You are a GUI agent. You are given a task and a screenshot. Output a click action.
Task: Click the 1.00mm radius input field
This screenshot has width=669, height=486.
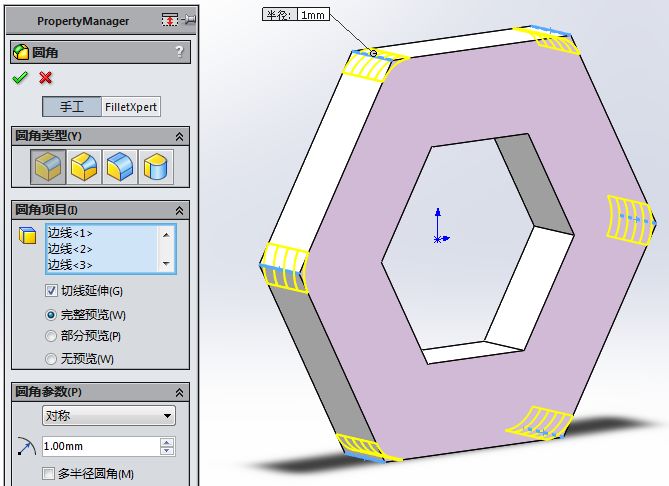point(101,446)
